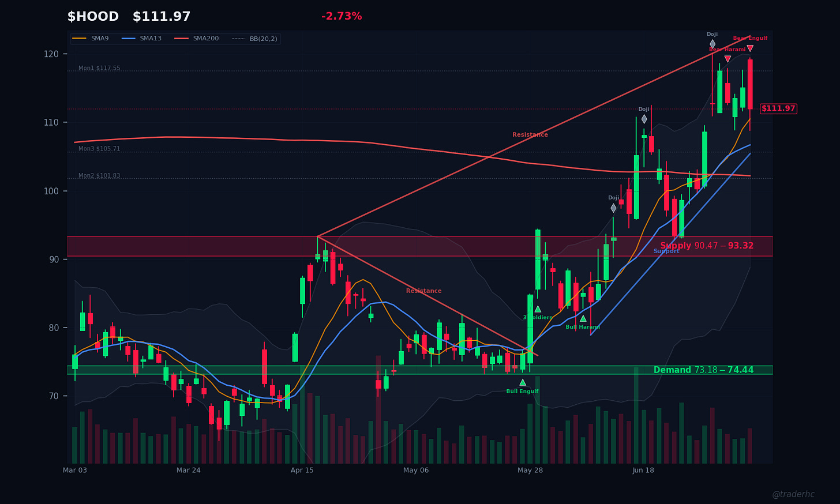Click the 70 price axis label
Image resolution: width=840 pixels, height=504 pixels.
[54, 396]
